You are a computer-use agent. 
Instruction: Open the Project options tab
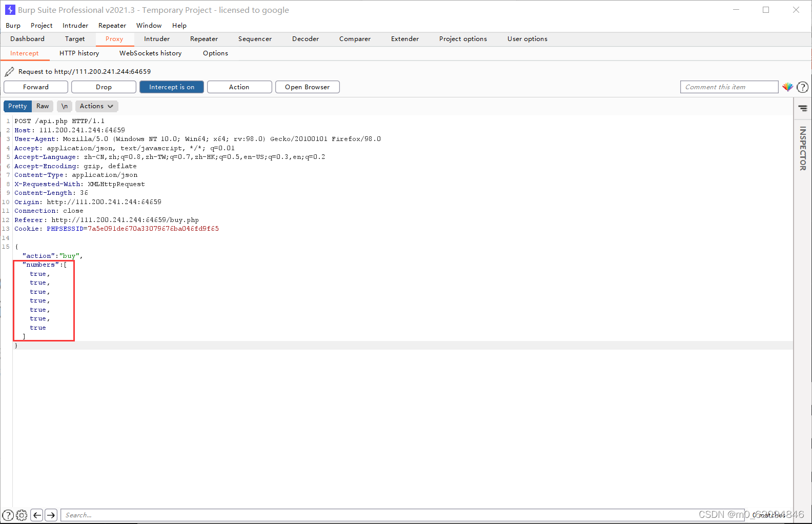point(463,39)
